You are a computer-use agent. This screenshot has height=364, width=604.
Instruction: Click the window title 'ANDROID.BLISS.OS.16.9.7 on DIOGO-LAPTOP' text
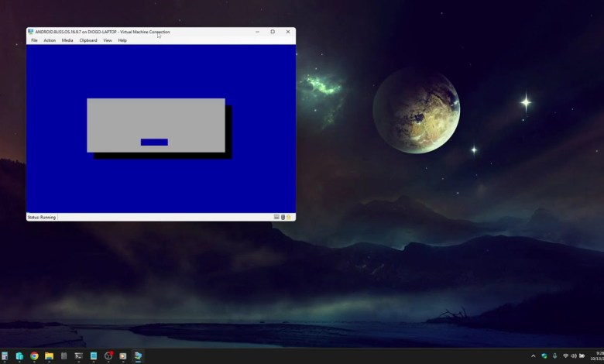[76, 32]
